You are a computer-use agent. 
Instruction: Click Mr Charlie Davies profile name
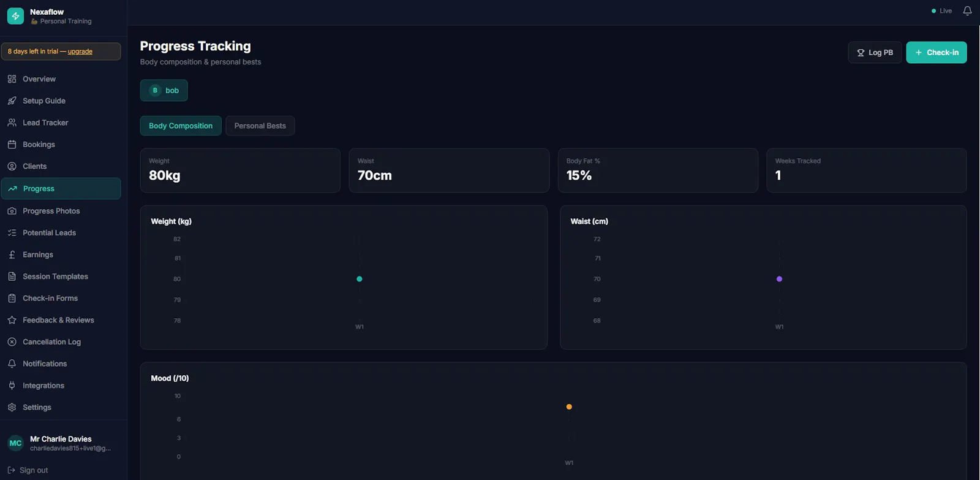click(61, 439)
